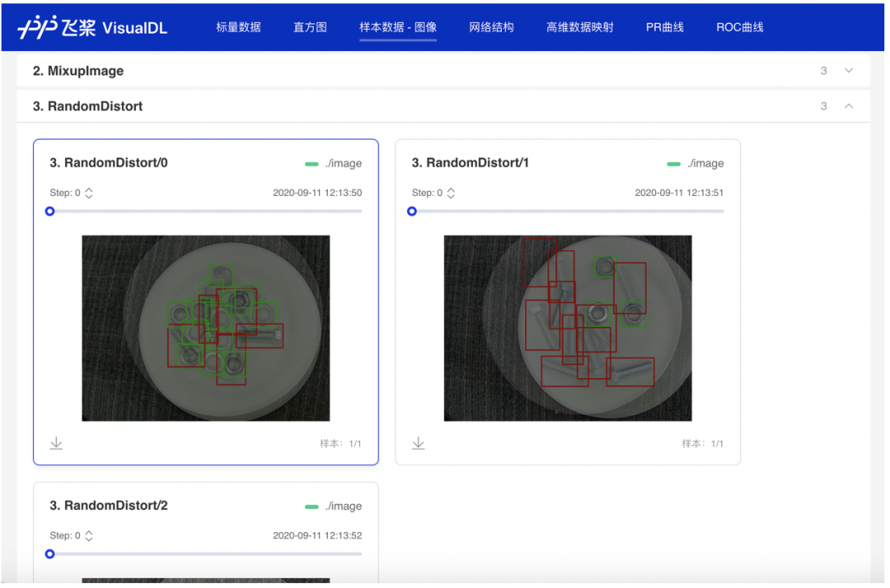Click the 3. RandomDistort/1 card title
Screen dimensions: 890x588
[470, 163]
